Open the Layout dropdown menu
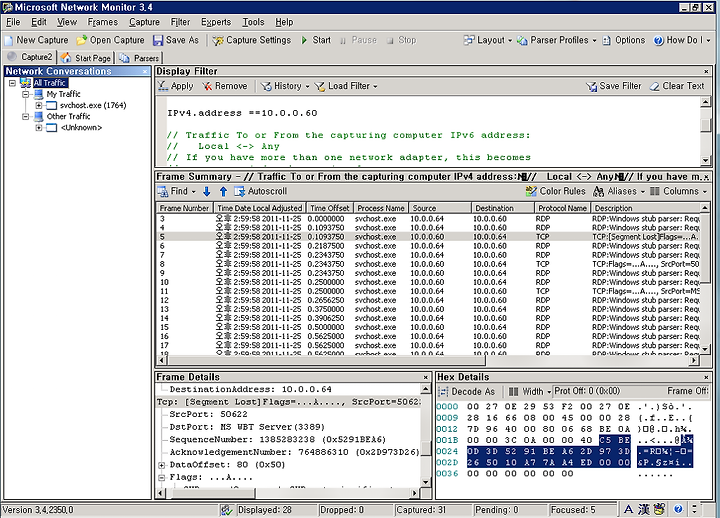This screenshot has height=518, width=720. 488,40
